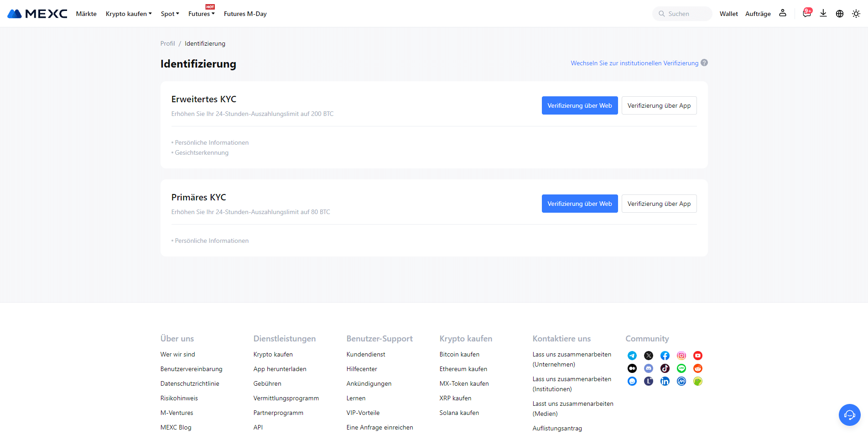
Task: Open VIP-Vorteile footer link
Action: (363, 413)
